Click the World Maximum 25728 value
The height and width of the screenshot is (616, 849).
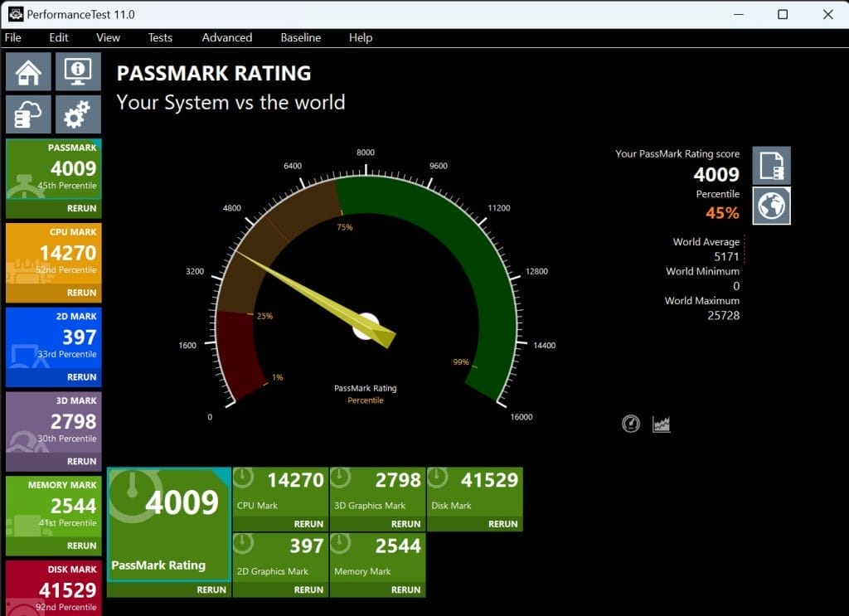click(x=723, y=316)
